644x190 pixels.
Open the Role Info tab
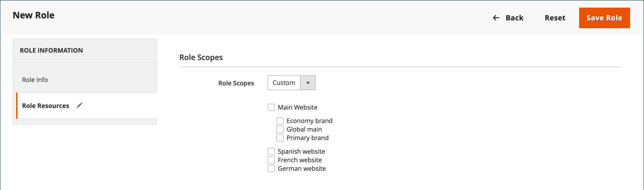coord(35,80)
